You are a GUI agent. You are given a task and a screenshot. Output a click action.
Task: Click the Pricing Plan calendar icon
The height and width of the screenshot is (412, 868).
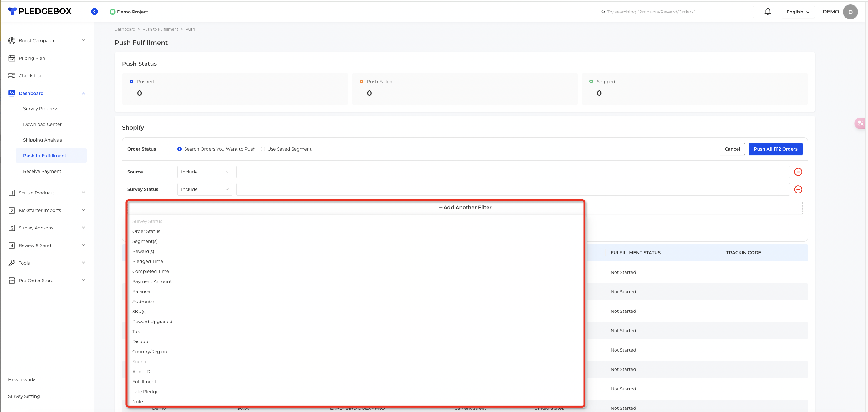pyautogui.click(x=12, y=58)
